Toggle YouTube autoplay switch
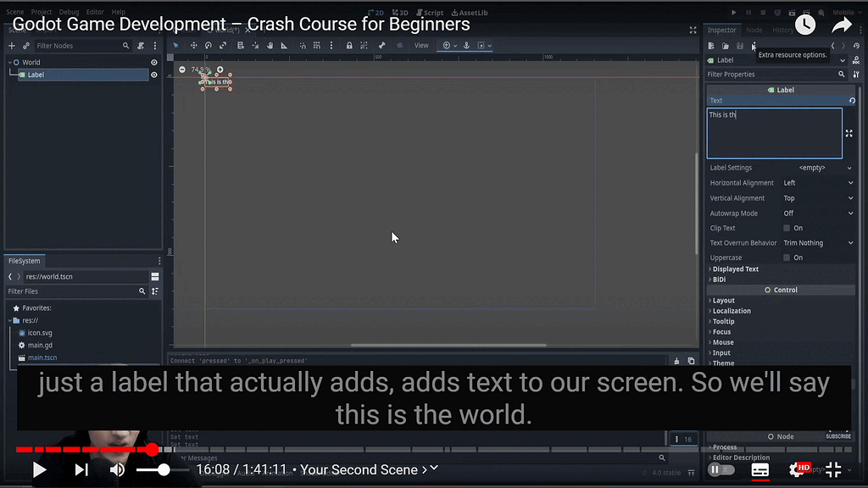 coord(721,469)
